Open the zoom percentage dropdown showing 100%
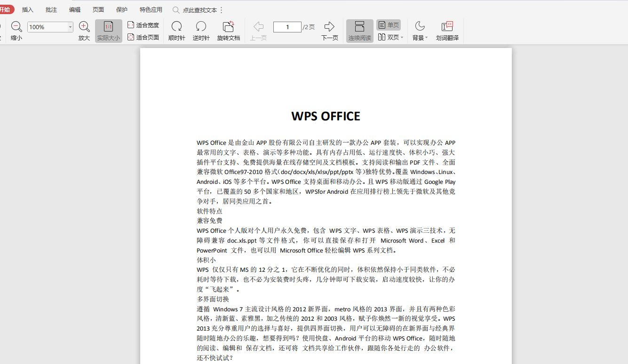This screenshot has width=628, height=364. click(50, 27)
